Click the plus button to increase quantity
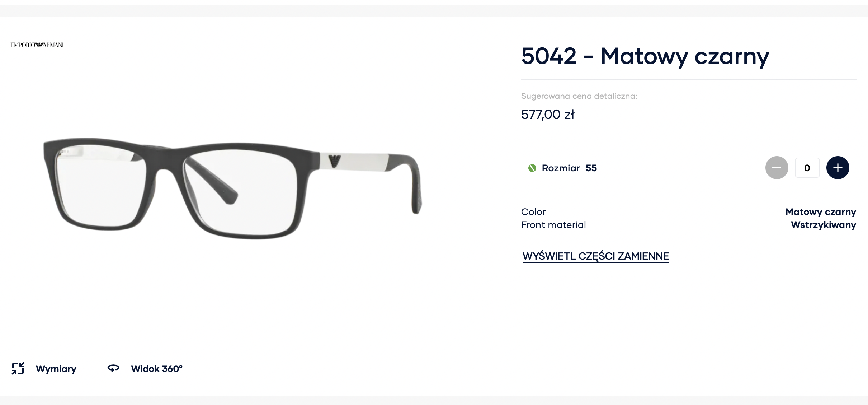Screen dimensions: 868x405 (838, 168)
